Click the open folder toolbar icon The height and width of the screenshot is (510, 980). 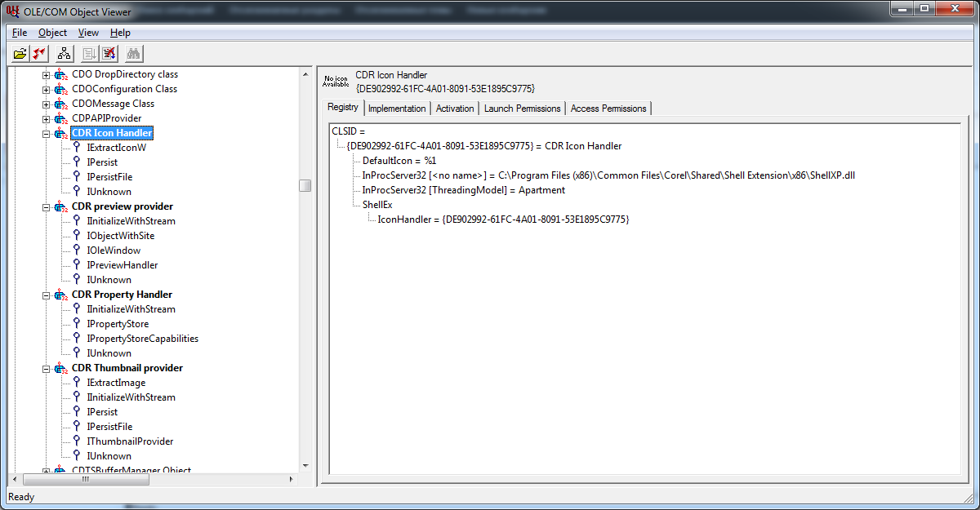[x=21, y=54]
